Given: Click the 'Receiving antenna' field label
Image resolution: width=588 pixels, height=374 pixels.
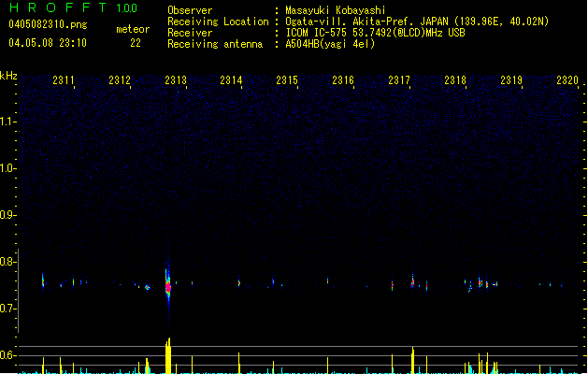Looking at the screenshot, I should click(x=215, y=44).
